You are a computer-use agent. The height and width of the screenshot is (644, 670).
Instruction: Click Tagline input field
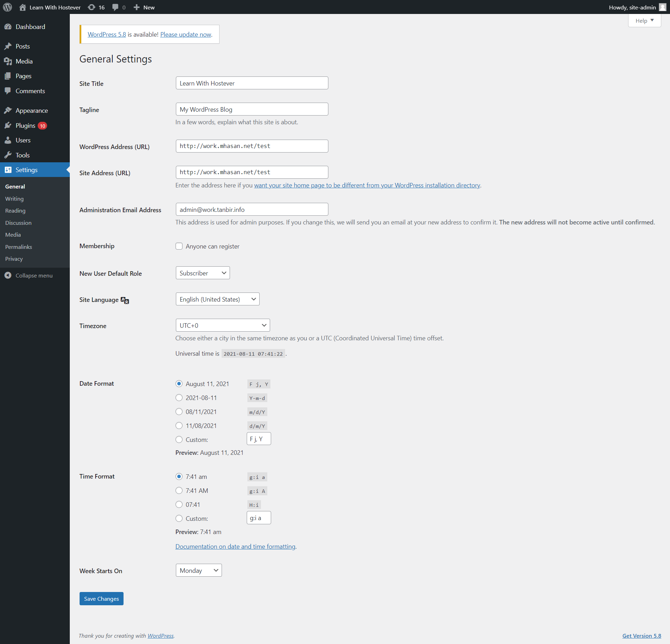[252, 109]
